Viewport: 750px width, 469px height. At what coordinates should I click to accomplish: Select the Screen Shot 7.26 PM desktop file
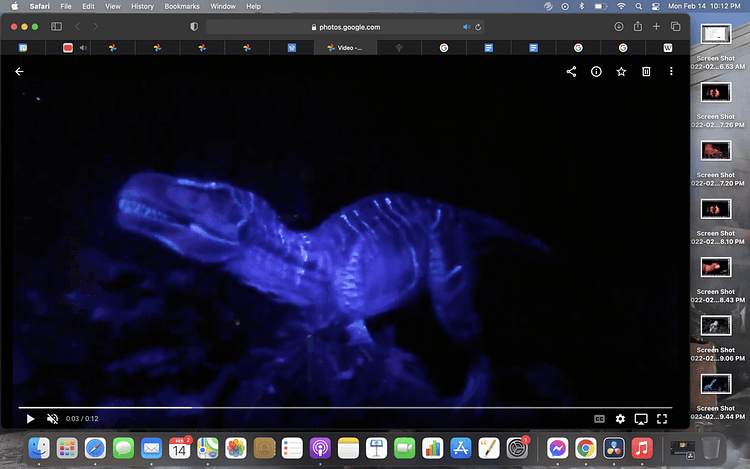(x=716, y=105)
